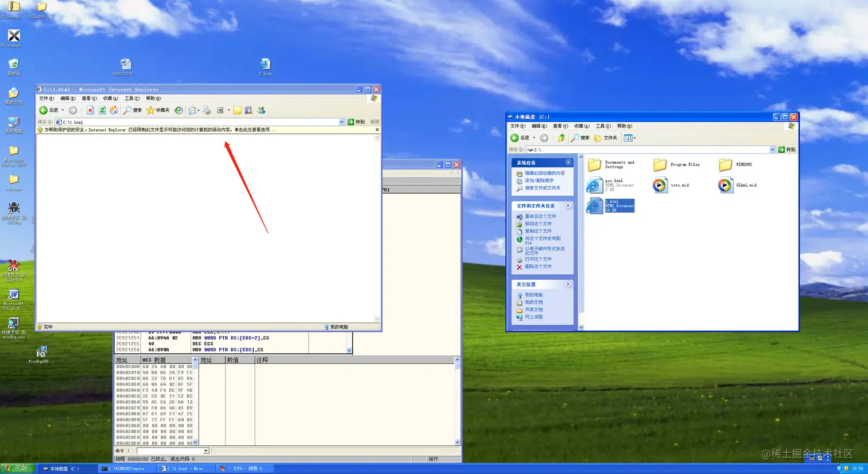Viewport: 868px width, 474px height.
Task: Open the Back history dropdown arrow in Internet Explorer
Action: [63, 110]
